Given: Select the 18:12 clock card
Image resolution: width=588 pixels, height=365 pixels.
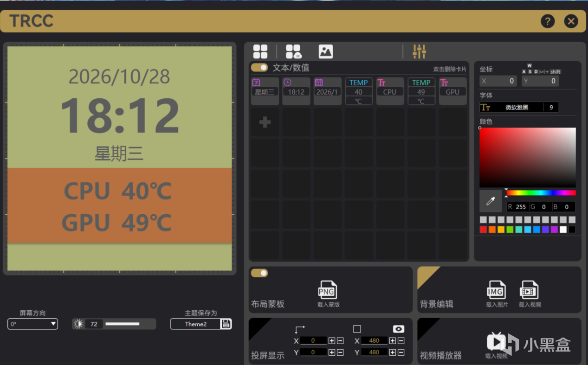Looking at the screenshot, I should click(296, 91).
